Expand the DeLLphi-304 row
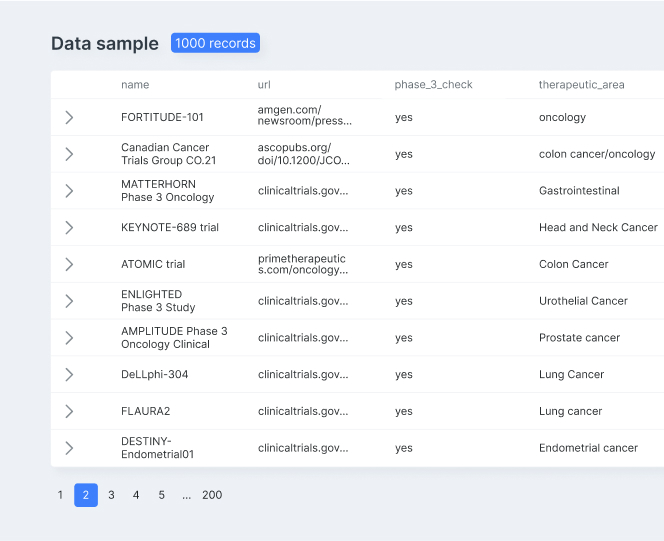This screenshot has height=541, width=664. [x=69, y=375]
